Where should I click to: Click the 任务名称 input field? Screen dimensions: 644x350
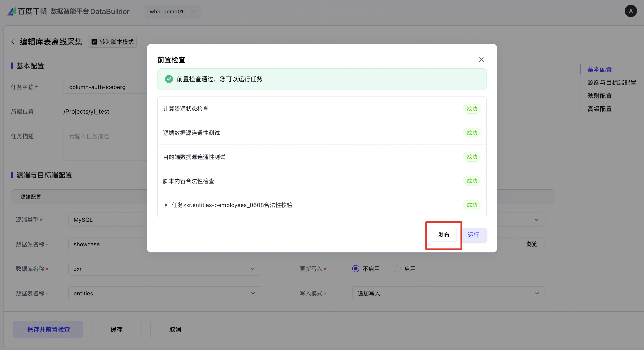point(105,87)
